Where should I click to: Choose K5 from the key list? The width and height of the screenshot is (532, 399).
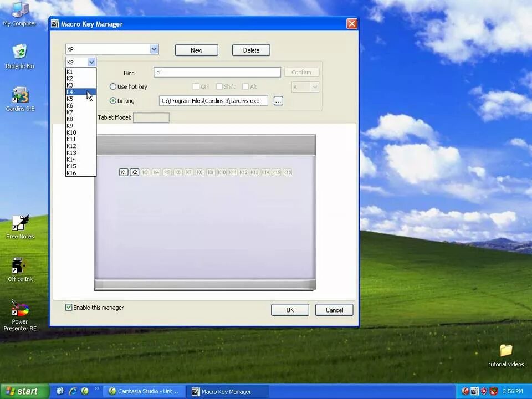click(81, 99)
